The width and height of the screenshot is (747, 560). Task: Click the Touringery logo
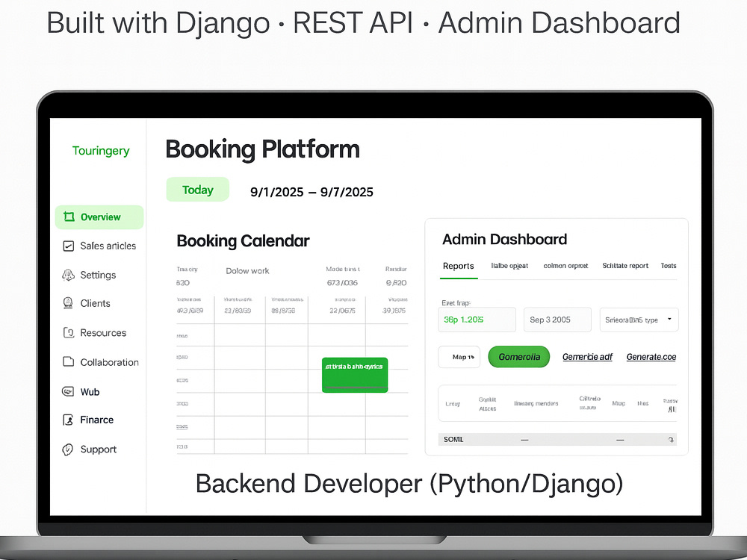(101, 151)
